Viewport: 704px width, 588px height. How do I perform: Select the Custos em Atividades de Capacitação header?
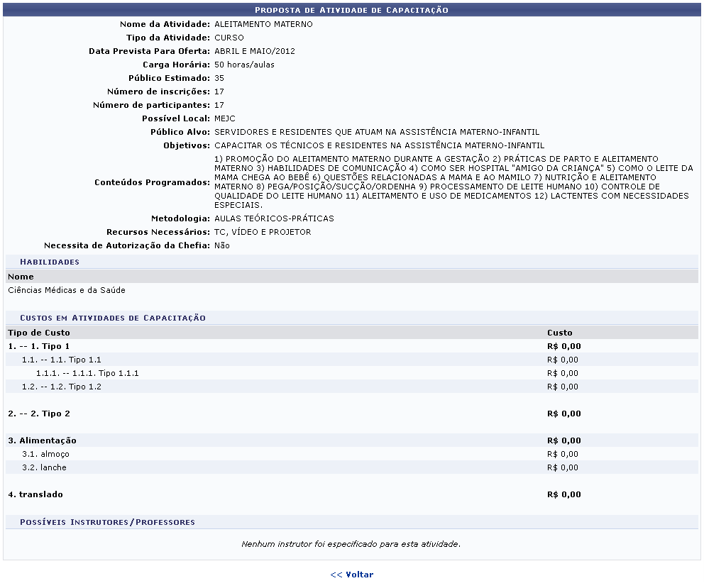(x=113, y=318)
